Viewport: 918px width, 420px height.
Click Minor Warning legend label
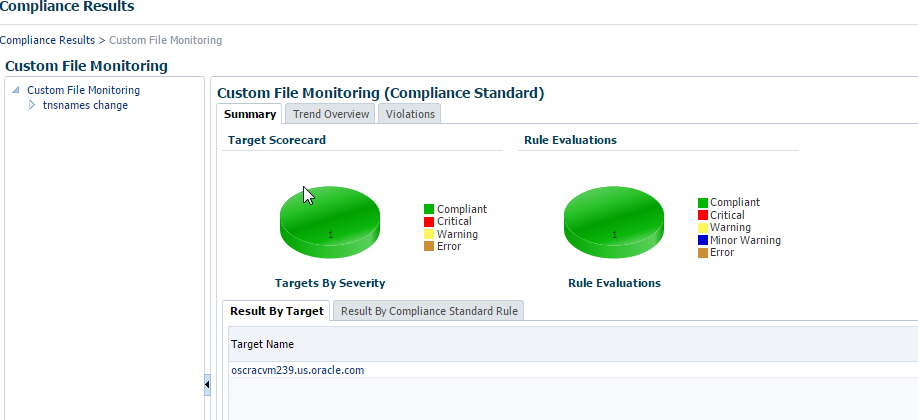[745, 240]
